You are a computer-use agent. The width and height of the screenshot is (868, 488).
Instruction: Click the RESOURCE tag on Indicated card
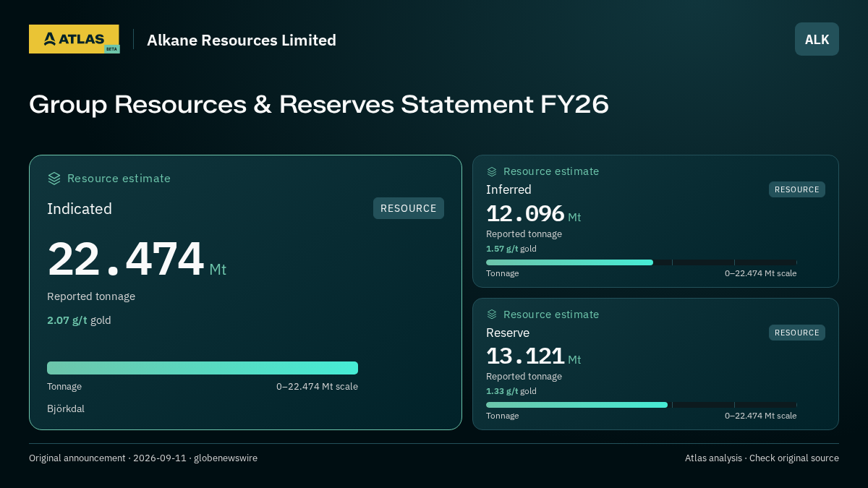click(409, 208)
